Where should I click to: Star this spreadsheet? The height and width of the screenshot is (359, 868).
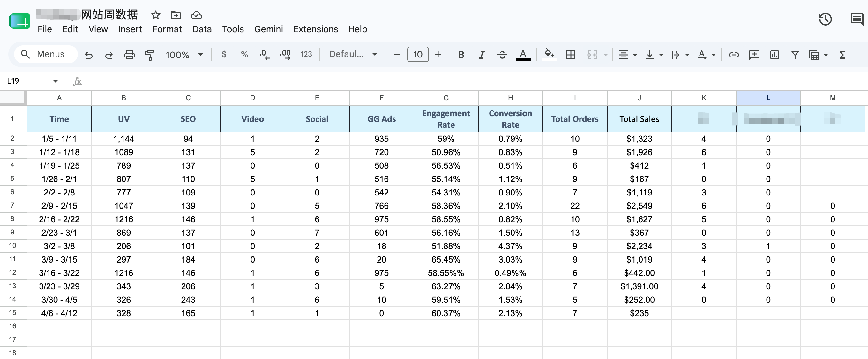pyautogui.click(x=155, y=15)
